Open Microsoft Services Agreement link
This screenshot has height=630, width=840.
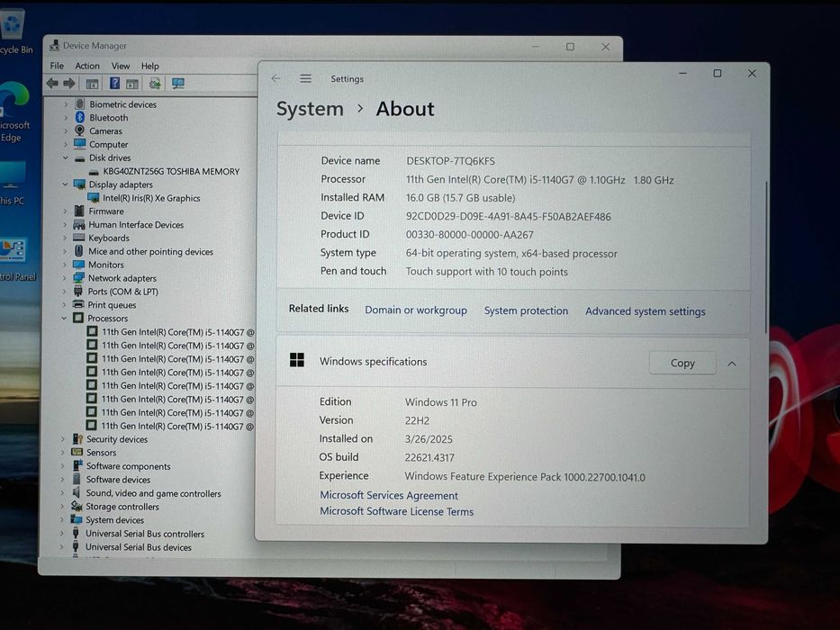tap(389, 496)
